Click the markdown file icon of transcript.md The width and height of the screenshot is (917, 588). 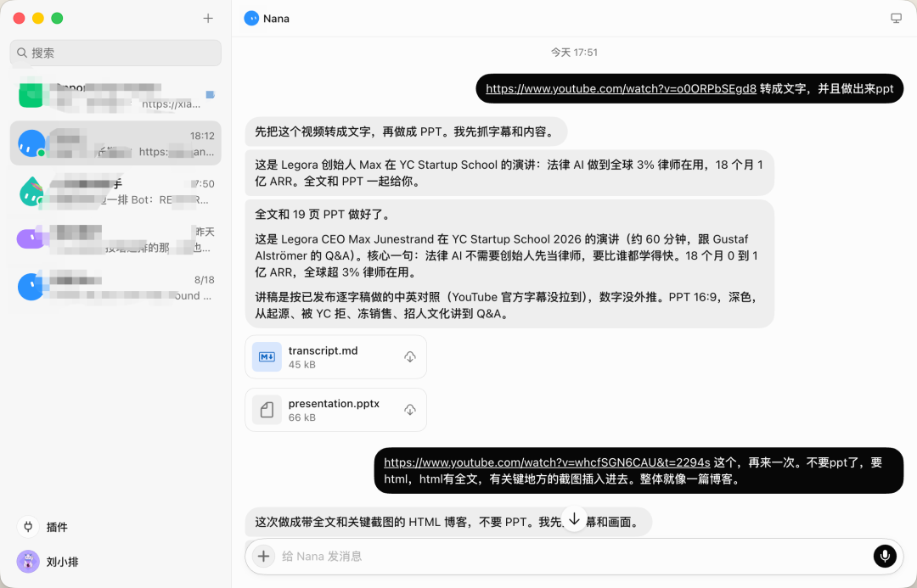267,356
